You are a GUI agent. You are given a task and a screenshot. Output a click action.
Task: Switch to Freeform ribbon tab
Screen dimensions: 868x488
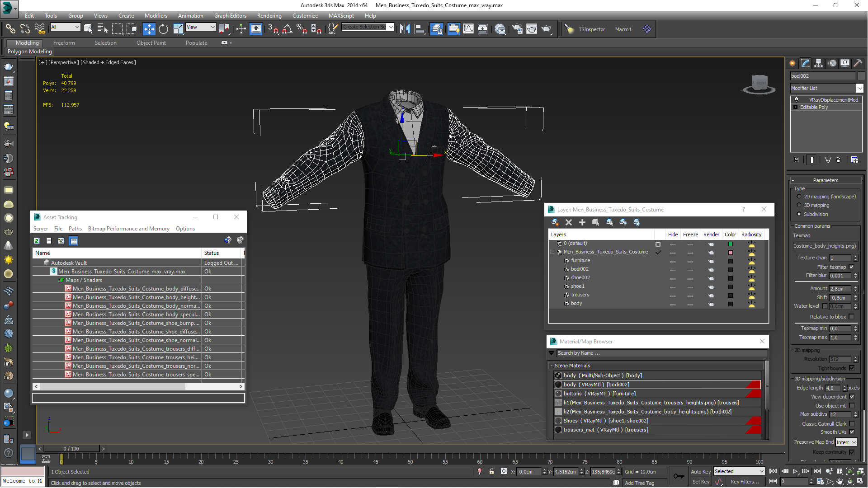point(64,43)
